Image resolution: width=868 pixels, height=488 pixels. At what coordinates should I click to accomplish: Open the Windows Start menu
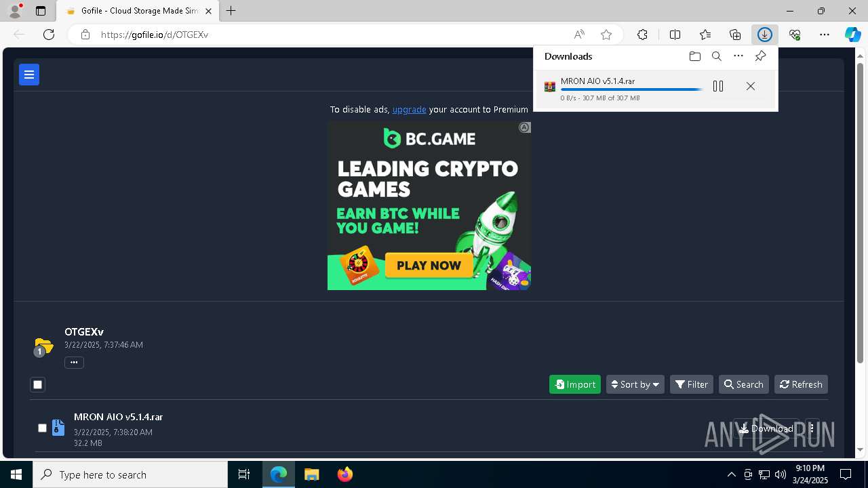tap(16, 474)
